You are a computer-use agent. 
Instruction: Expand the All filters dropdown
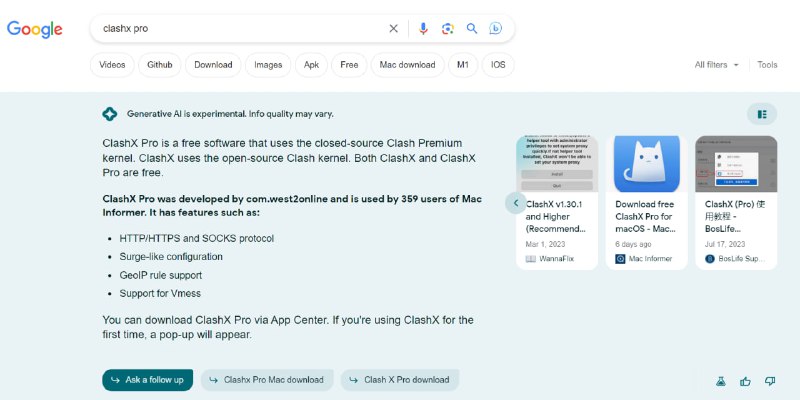[x=717, y=65]
